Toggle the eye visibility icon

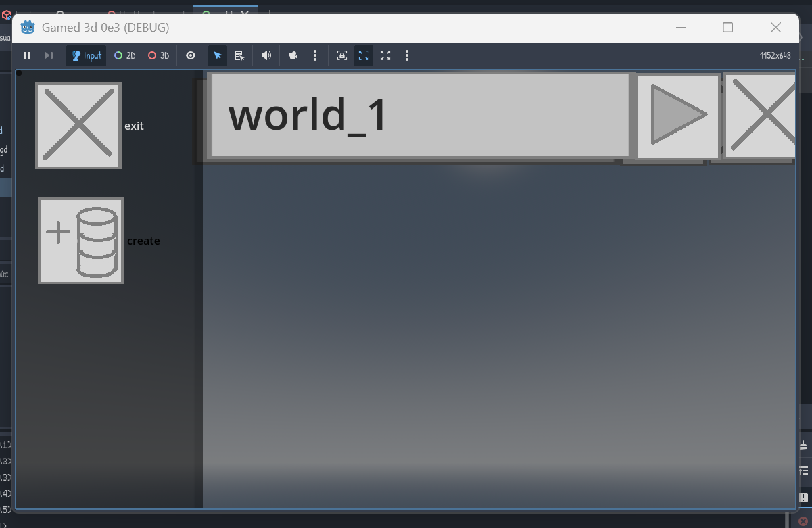191,55
